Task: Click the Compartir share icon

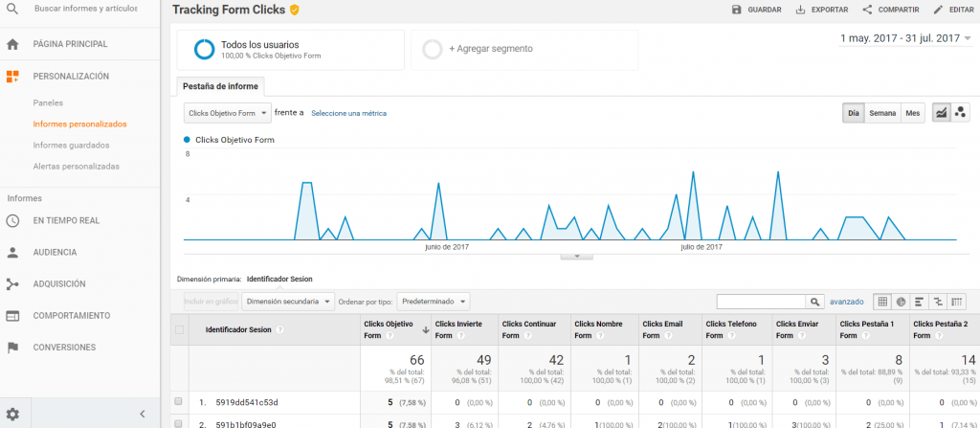Action: 867,10
